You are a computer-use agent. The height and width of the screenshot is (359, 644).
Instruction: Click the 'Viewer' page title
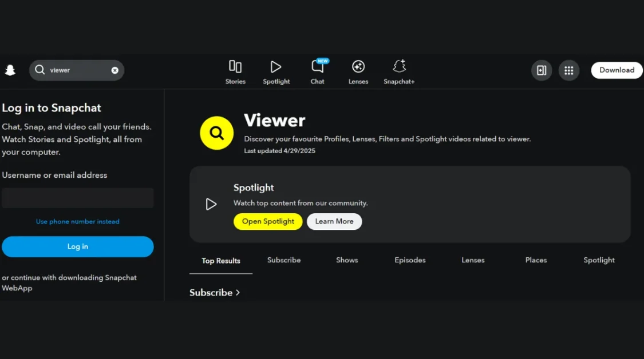click(x=275, y=121)
